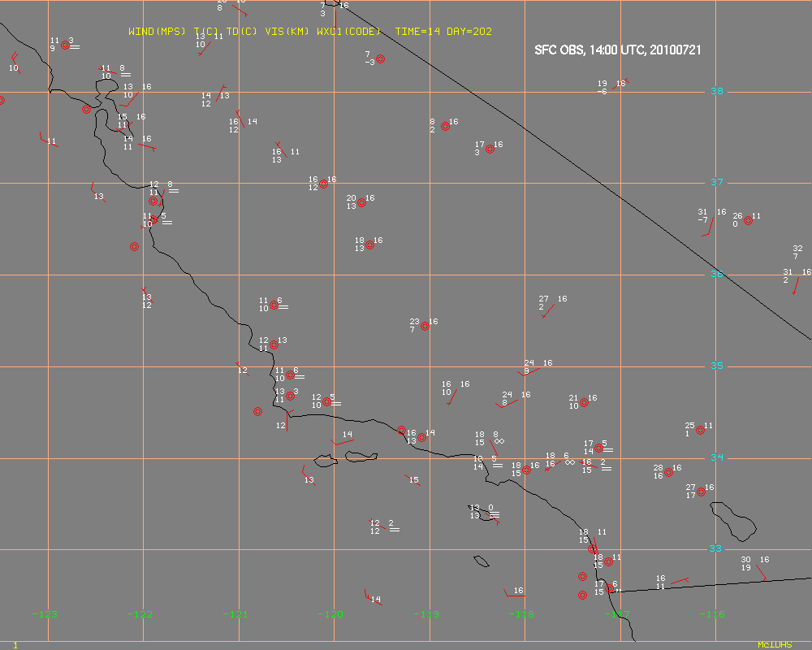Select station circle reporting 17 over 3
This screenshot has height=650, width=812.
(490, 149)
